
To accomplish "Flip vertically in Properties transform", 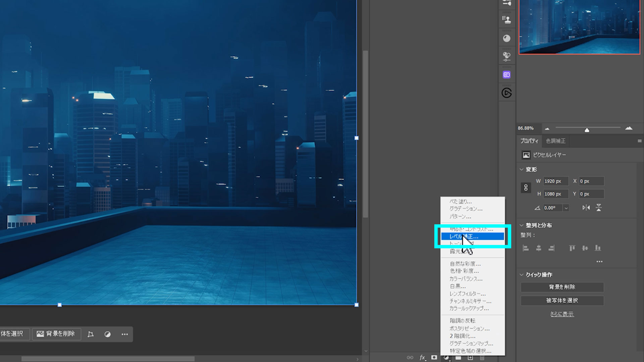I will pyautogui.click(x=599, y=208).
